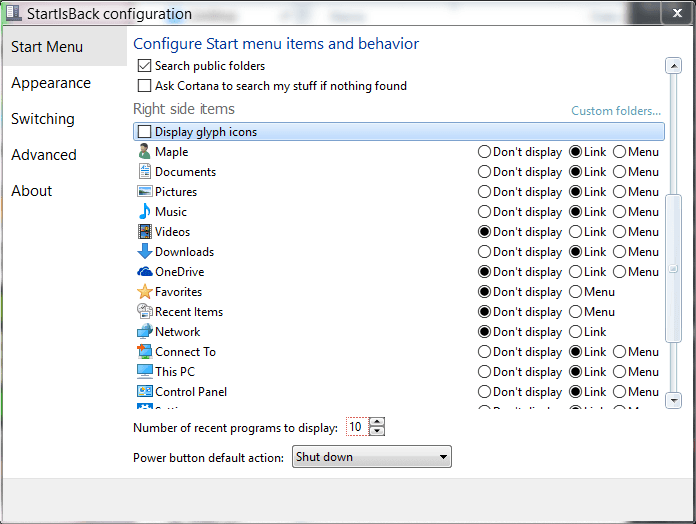Click the Right side items heading
The image size is (696, 524).
click(184, 109)
